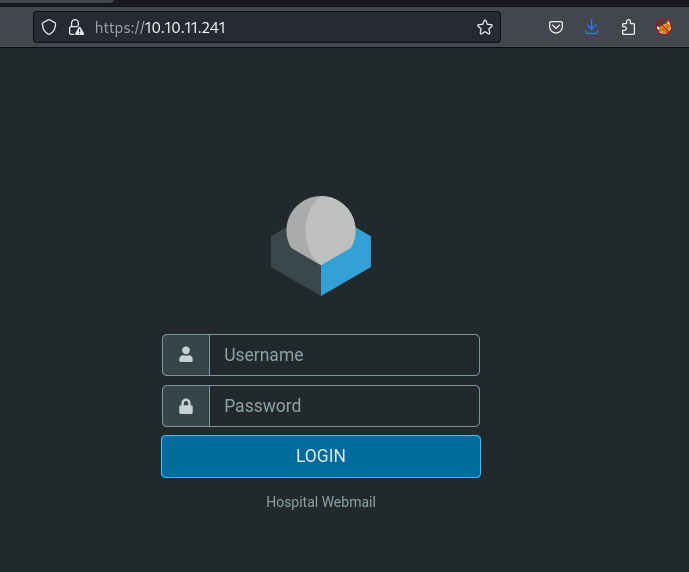The image size is (689, 572).
Task: Click the "Hospital Webmail" text
Action: (x=321, y=502)
